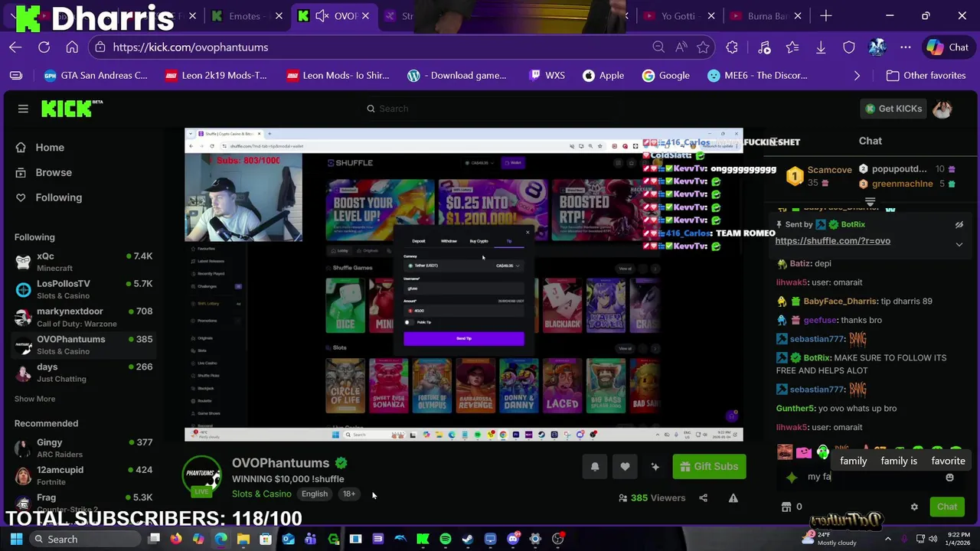980x551 pixels.
Task: Click the Get KICKs button
Action: pos(893,109)
